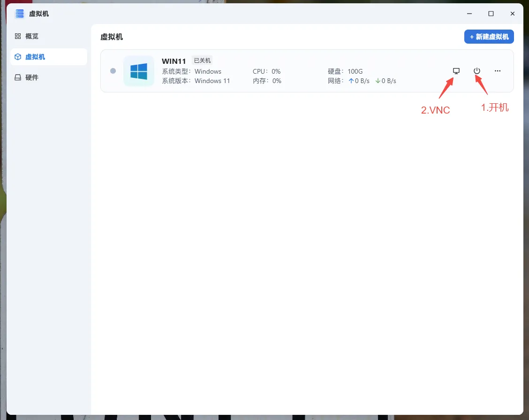Click the blue upload arrow network icon
Viewport: 529px width, 420px height.
[351, 81]
